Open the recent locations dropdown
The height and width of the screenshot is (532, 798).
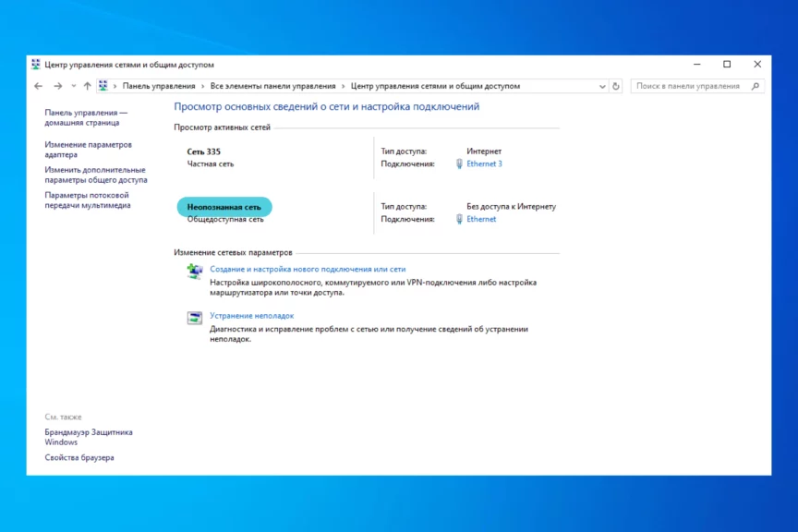73,86
